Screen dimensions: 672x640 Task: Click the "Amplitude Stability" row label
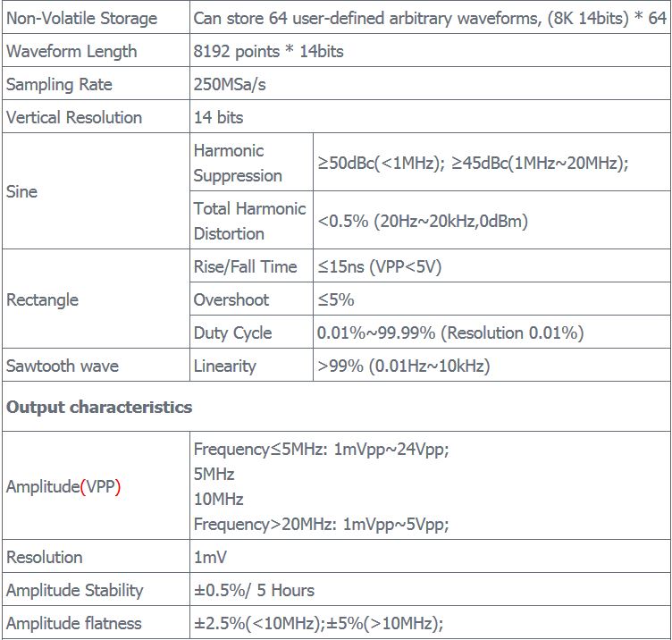(74, 590)
